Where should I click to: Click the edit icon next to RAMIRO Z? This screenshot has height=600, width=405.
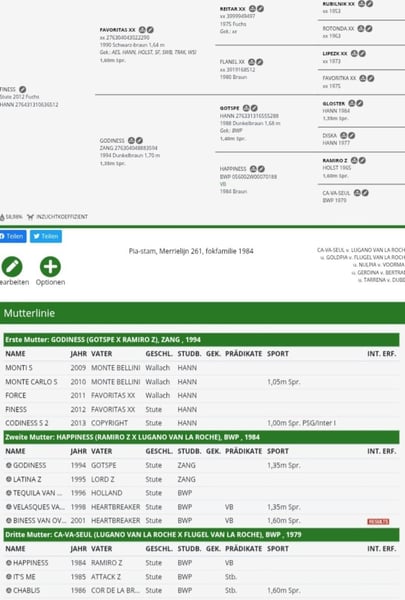click(362, 160)
